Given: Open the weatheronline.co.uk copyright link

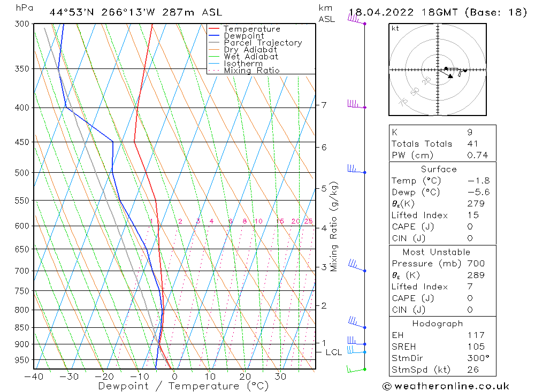Looking at the screenshot, I should coord(446,386).
